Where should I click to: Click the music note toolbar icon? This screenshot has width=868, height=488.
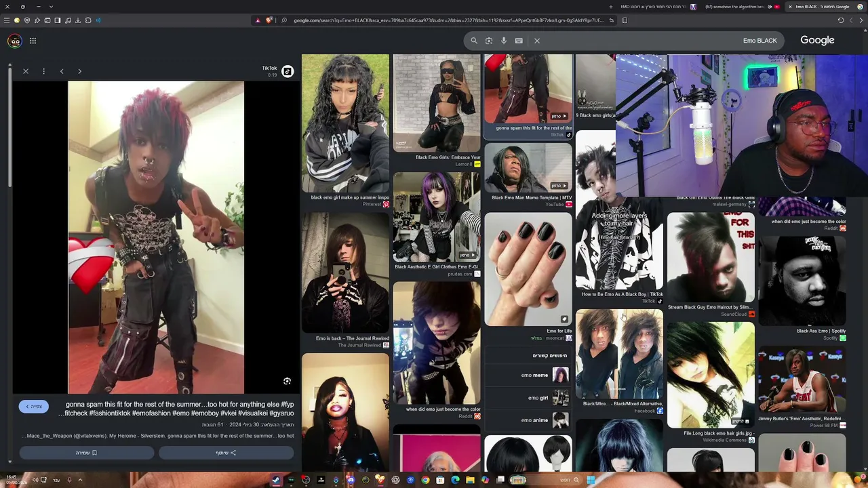point(68,20)
